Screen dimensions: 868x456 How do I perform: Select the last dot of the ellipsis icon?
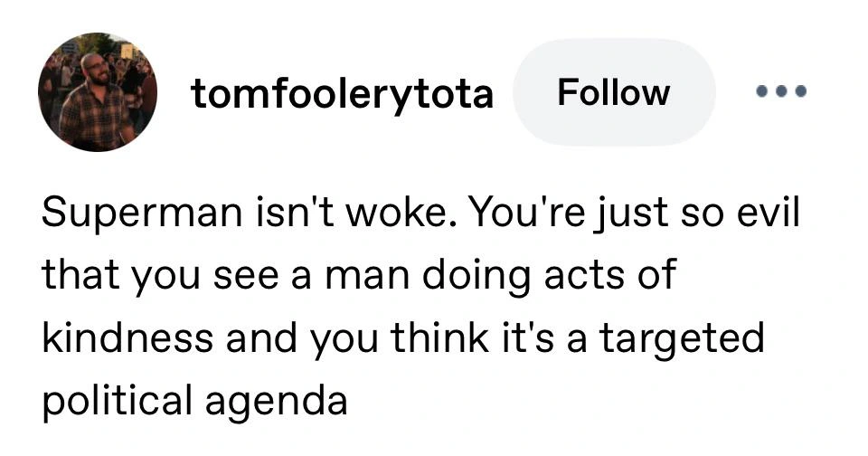[x=800, y=90]
